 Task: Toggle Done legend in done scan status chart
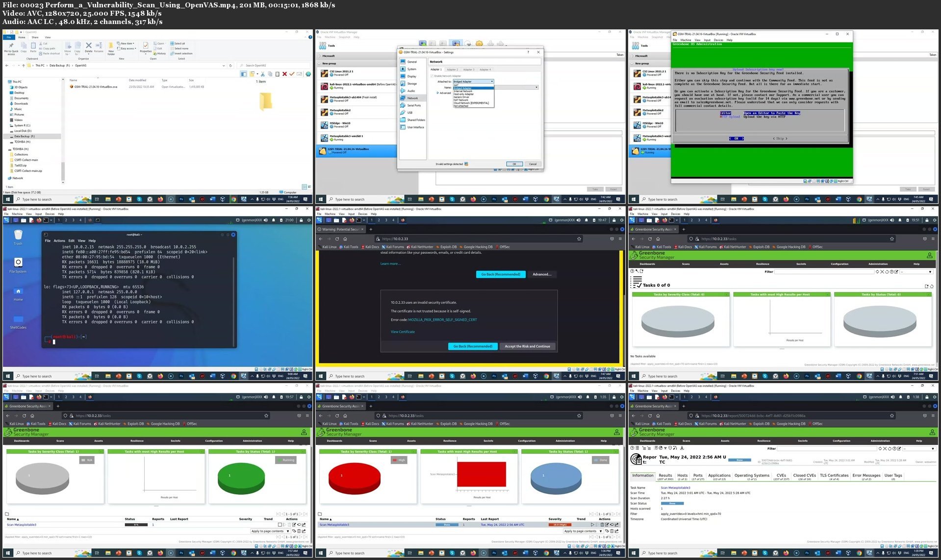[x=601, y=460]
